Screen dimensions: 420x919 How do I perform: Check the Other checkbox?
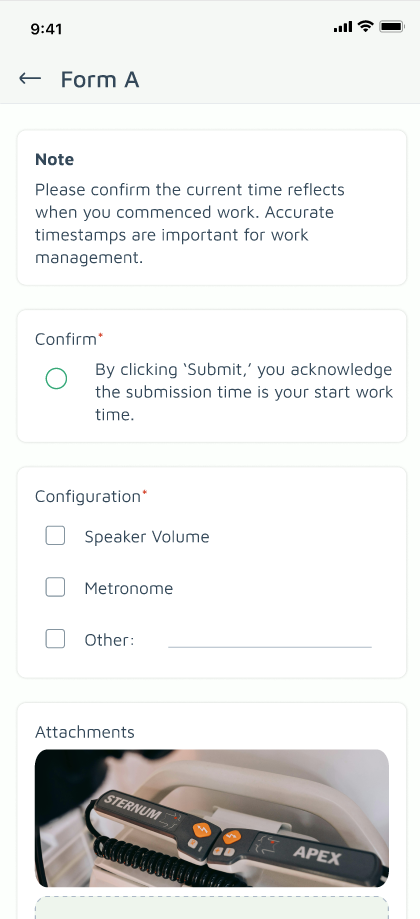point(55,639)
